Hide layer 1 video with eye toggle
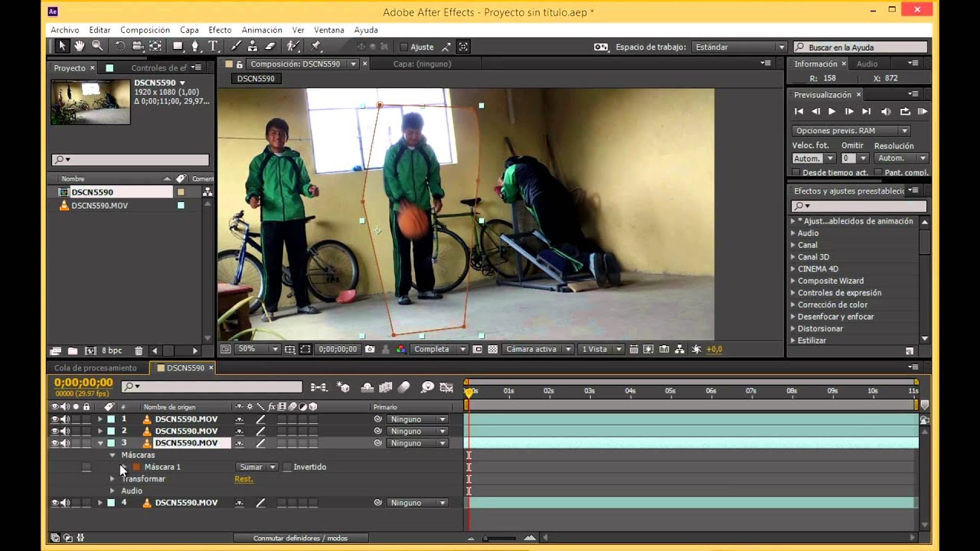The height and width of the screenshot is (551, 980). (x=55, y=419)
